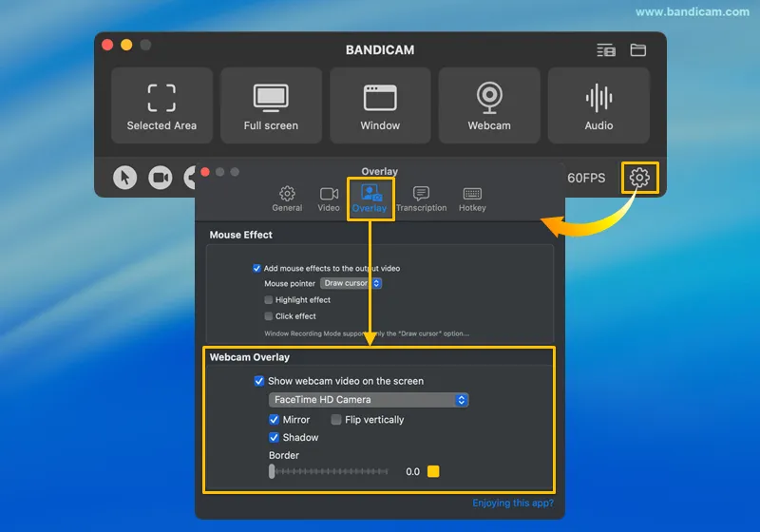
Task: Open the recordings list icon in title bar
Action: coord(606,50)
